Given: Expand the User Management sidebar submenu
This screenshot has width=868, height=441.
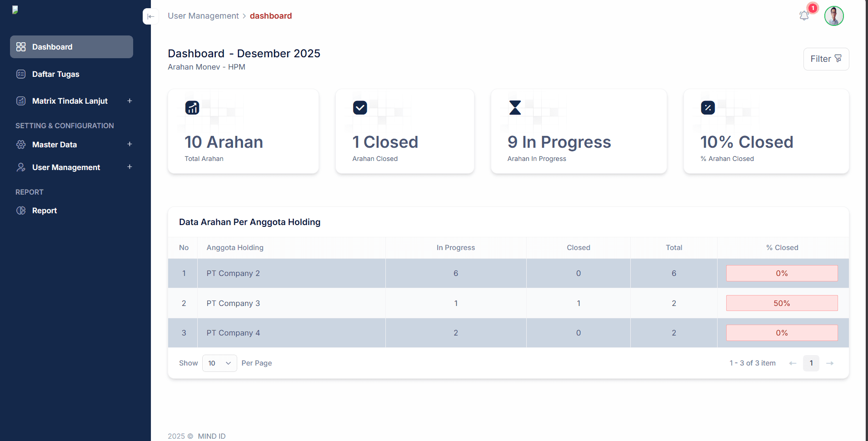Looking at the screenshot, I should click(130, 167).
